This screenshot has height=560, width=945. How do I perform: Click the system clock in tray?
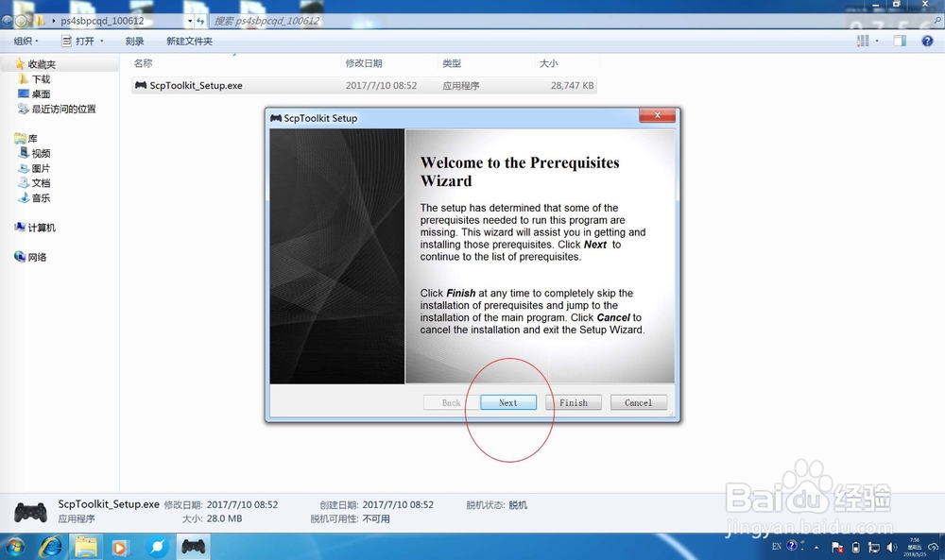click(x=914, y=547)
